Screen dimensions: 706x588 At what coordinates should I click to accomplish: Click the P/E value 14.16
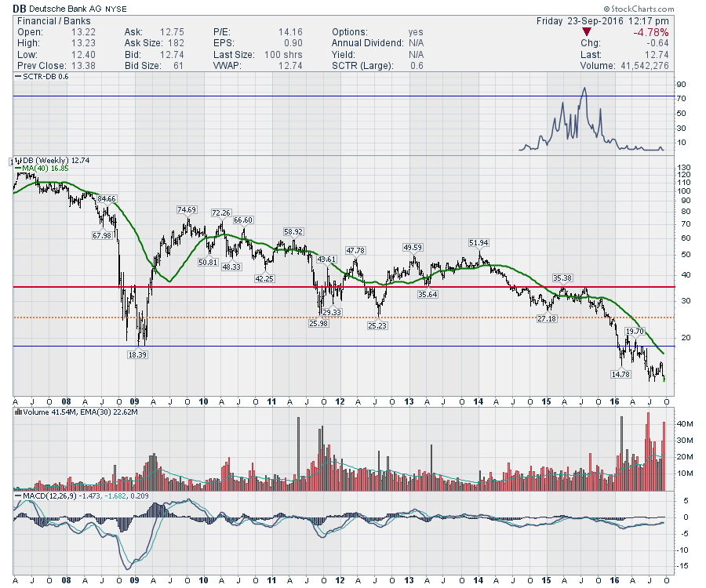click(x=290, y=32)
